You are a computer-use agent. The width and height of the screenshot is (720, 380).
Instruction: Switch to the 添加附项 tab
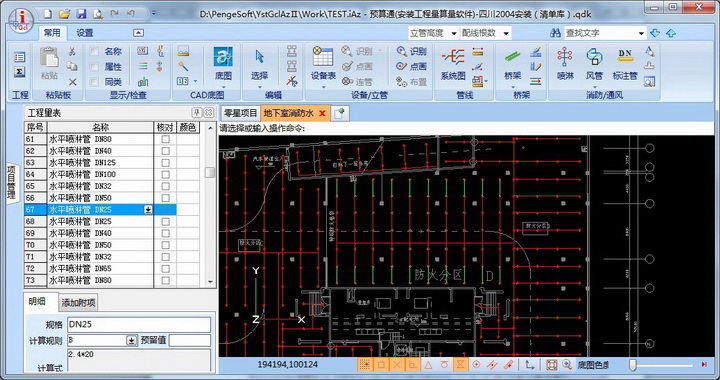click(79, 303)
